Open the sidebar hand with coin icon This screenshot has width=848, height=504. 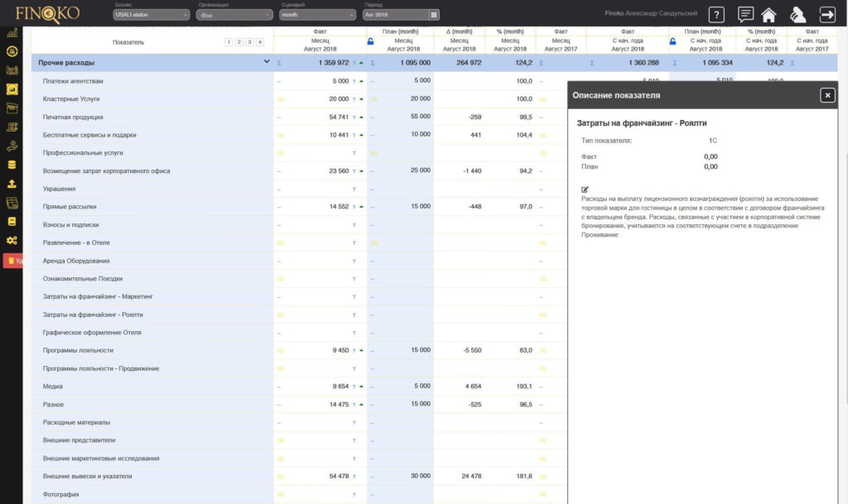coord(12,146)
